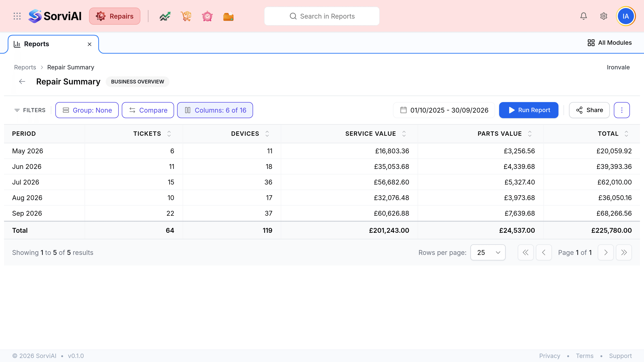Open the Privacy link
The height and width of the screenshot is (362, 644).
coord(550,356)
